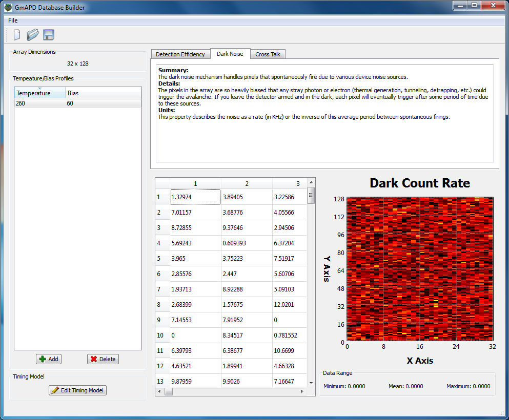Click table cell containing 1.32974

coord(195,197)
